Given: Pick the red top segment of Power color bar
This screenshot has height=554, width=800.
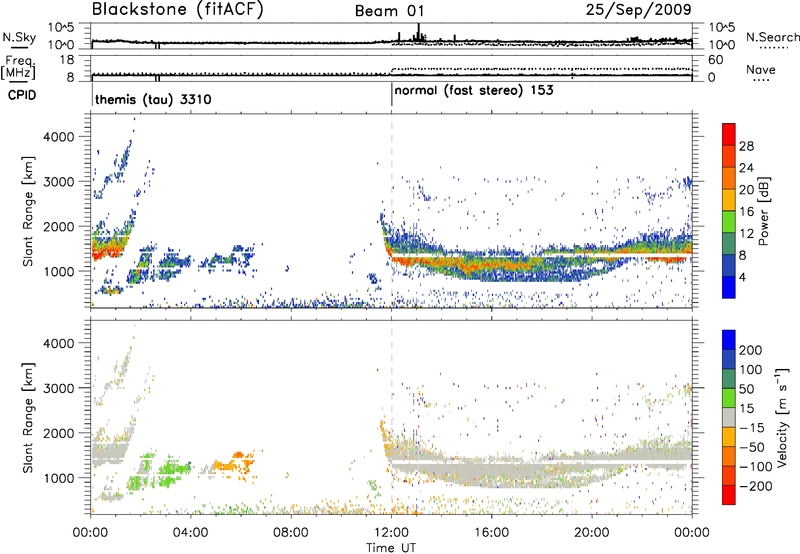Looking at the screenshot, I should click(x=729, y=134).
